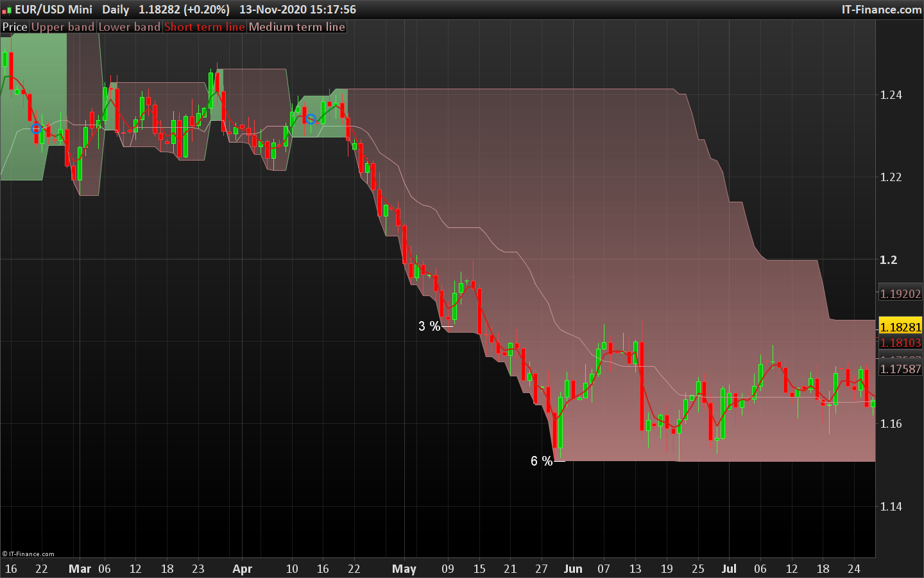This screenshot has width=924, height=578.
Task: Click the 1.19202 price tag on the axis
Action: point(900,293)
